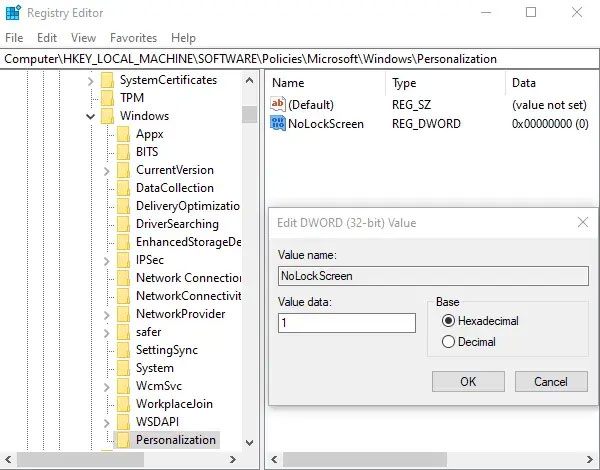Screen dimensions: 600x470
Task: Click the REG_DWORD type cell
Action: 426,124
